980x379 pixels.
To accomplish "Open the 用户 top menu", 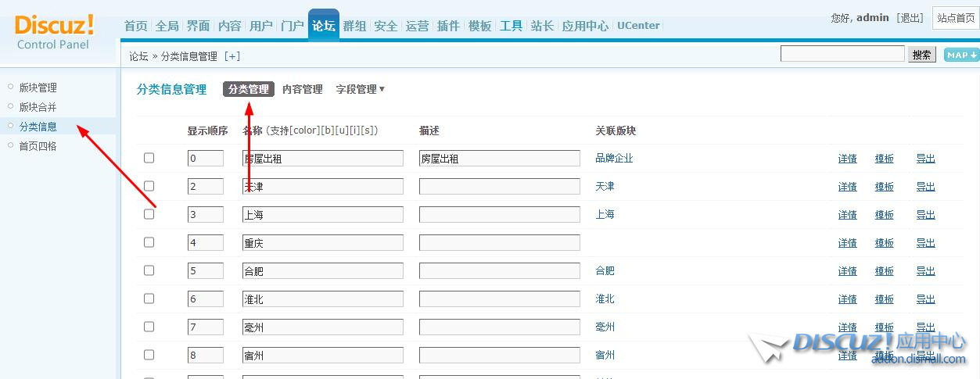I will [261, 26].
